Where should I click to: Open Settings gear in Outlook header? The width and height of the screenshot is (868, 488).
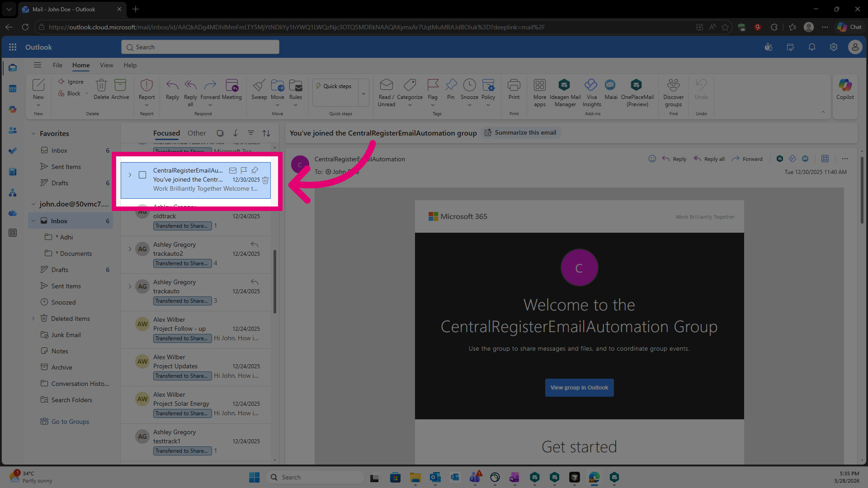(834, 47)
